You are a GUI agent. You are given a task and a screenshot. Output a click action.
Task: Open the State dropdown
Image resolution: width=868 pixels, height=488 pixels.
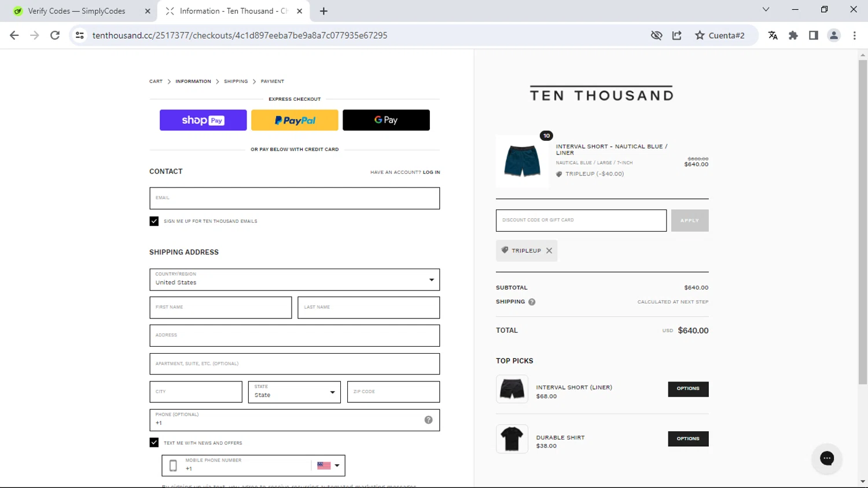click(295, 392)
